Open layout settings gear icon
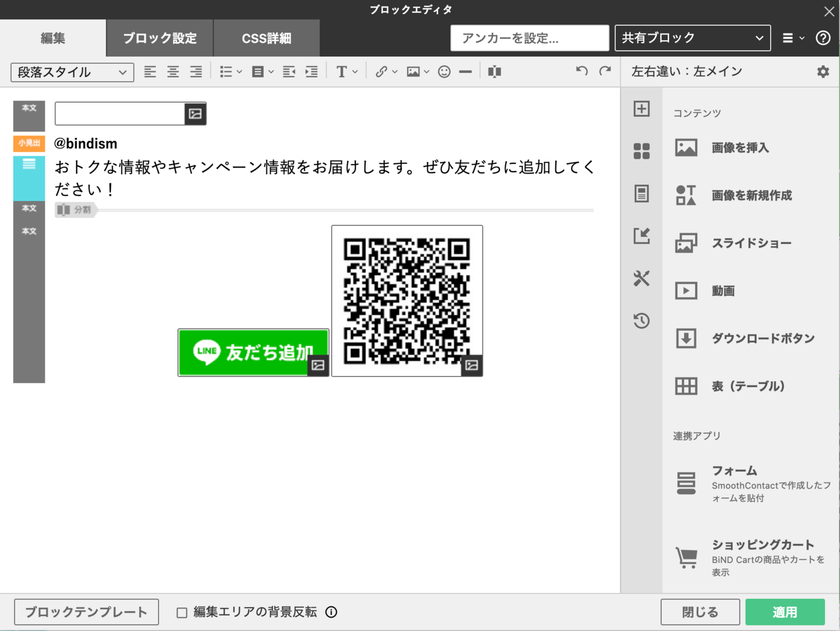The width and height of the screenshot is (840, 631). pos(823,72)
